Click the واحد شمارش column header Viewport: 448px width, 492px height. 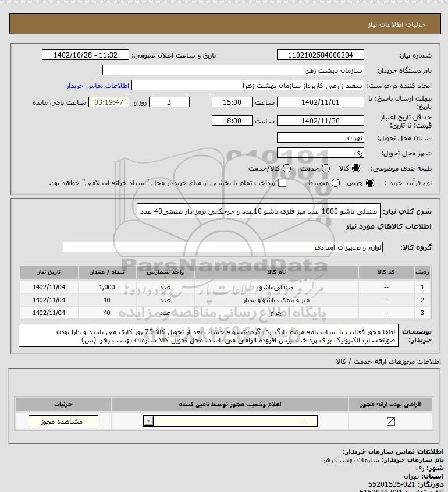tap(165, 272)
